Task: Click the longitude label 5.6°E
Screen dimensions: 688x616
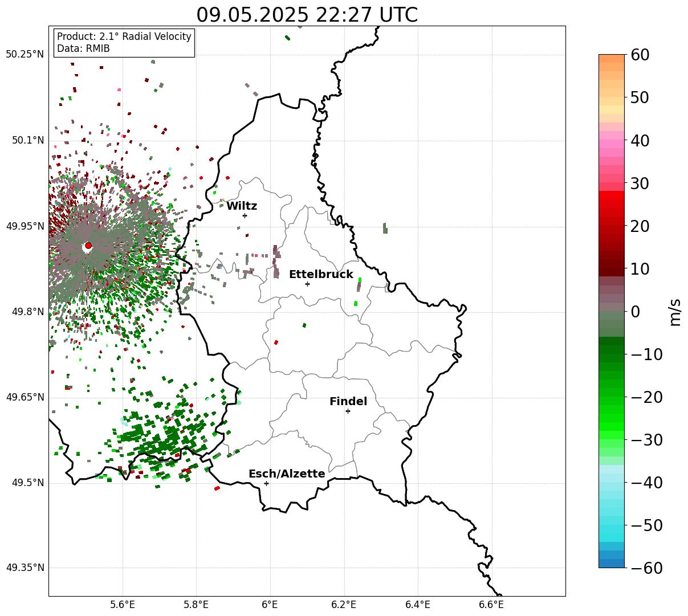Action: tap(123, 604)
